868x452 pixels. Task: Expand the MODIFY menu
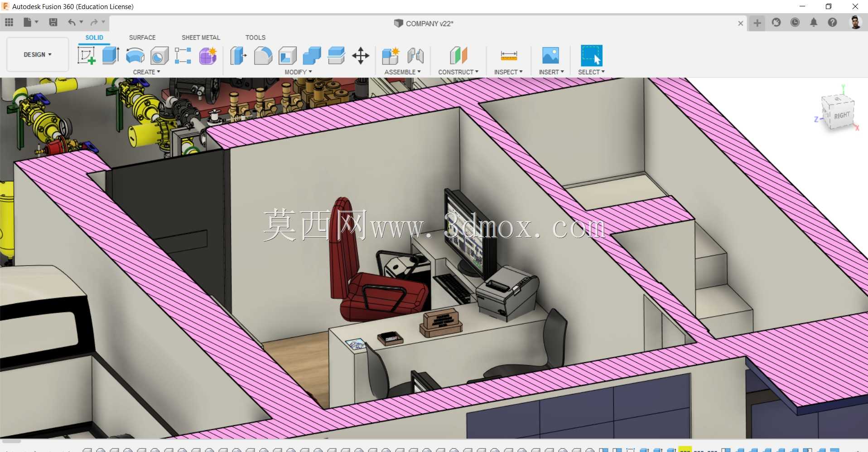point(298,72)
